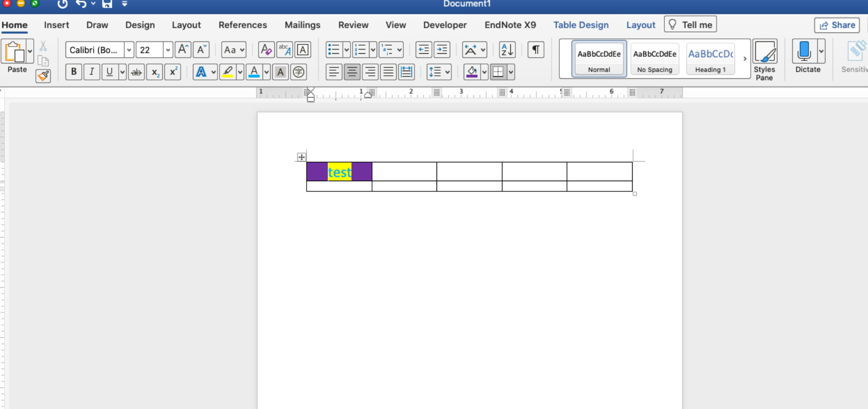Click the Cut scissors icon
Viewport: 868px width, 409px height.
coord(44,46)
